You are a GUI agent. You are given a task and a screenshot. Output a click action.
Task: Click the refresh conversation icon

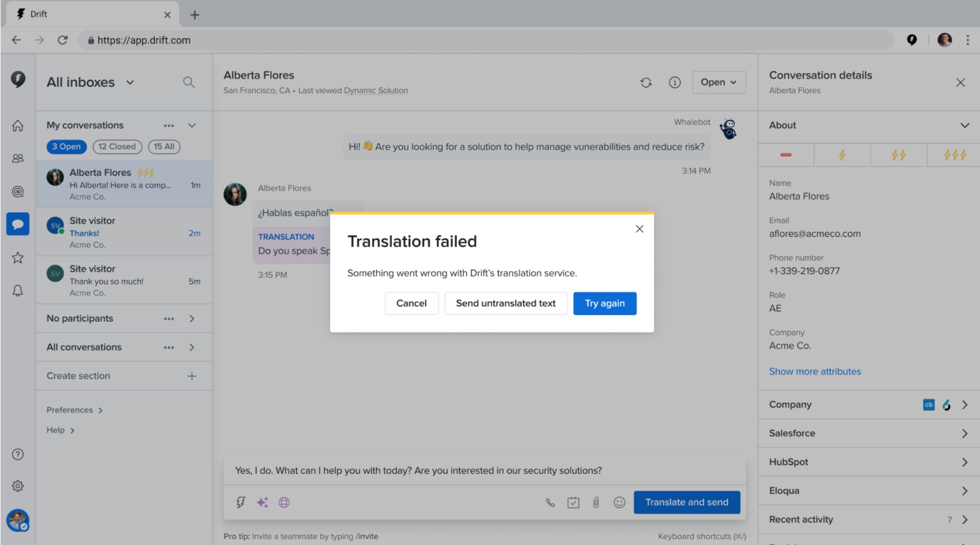(646, 82)
